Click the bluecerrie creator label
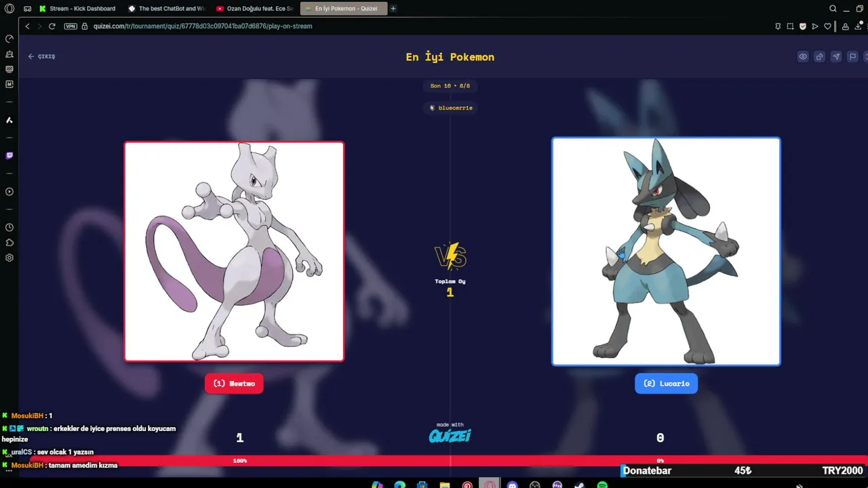868x488 pixels. (450, 108)
